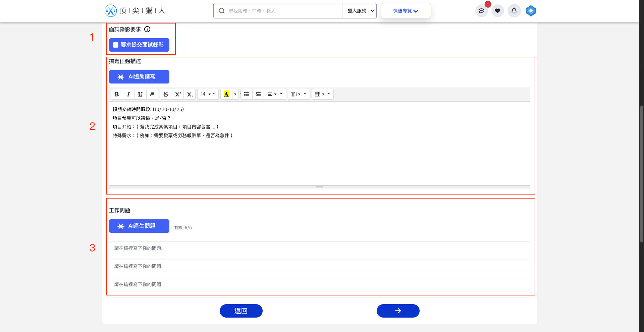The width and height of the screenshot is (644, 332).
Task: Check the 要求提交面試錄影 checkbox
Action: pos(116,45)
